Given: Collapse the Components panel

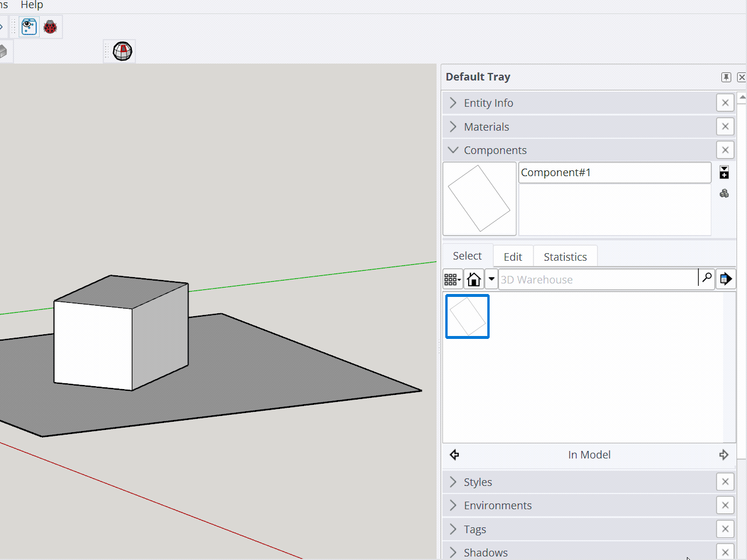Looking at the screenshot, I should click(x=453, y=150).
